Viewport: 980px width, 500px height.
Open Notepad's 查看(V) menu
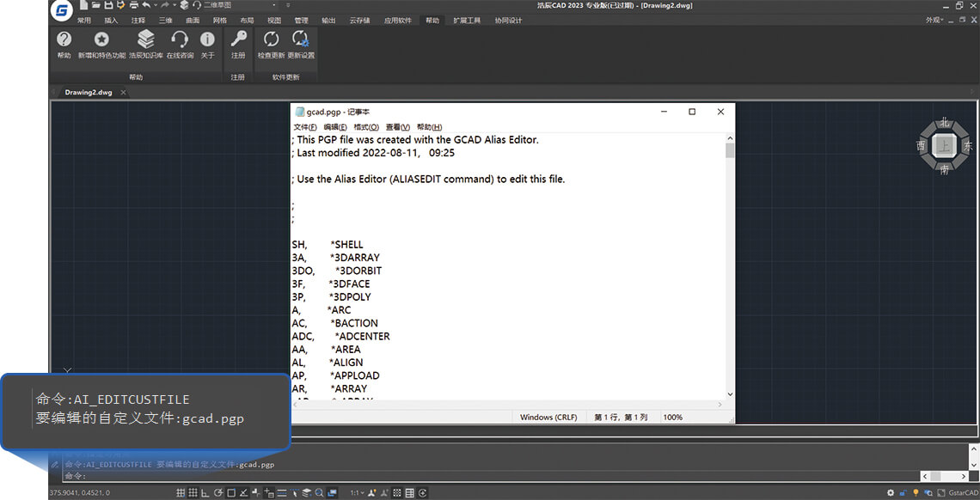click(x=397, y=126)
